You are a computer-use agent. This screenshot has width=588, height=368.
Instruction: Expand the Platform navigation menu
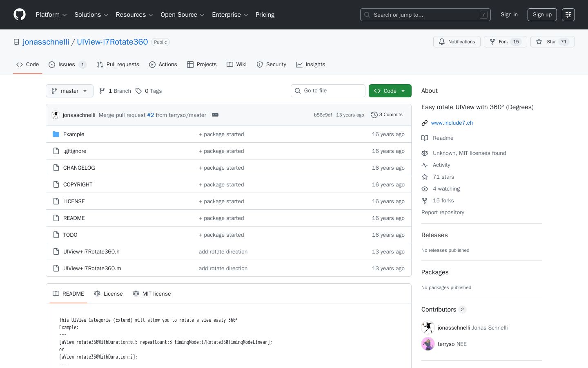pyautogui.click(x=51, y=15)
